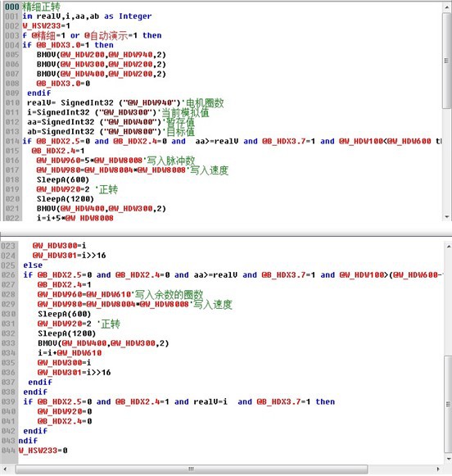
Task: Click the bottom pane vertical scrollbar thumb
Action: (x=449, y=404)
